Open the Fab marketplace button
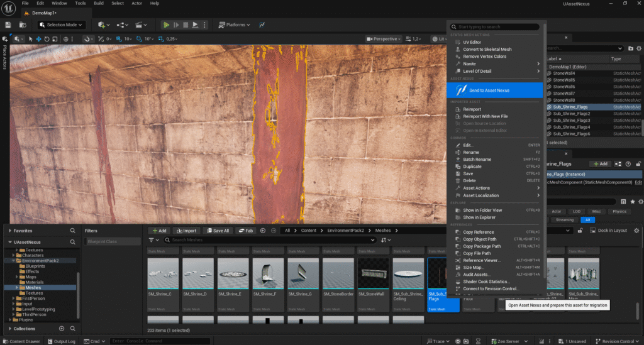644x345 pixels. pyautogui.click(x=246, y=231)
